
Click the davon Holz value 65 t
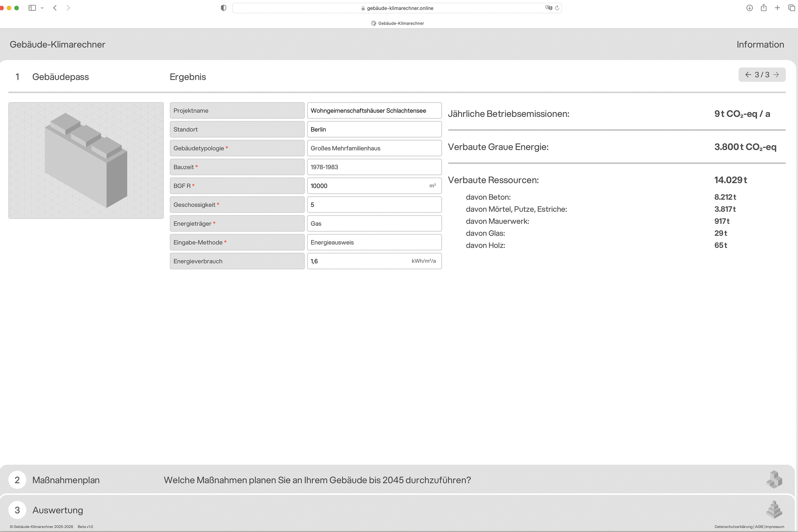(721, 245)
